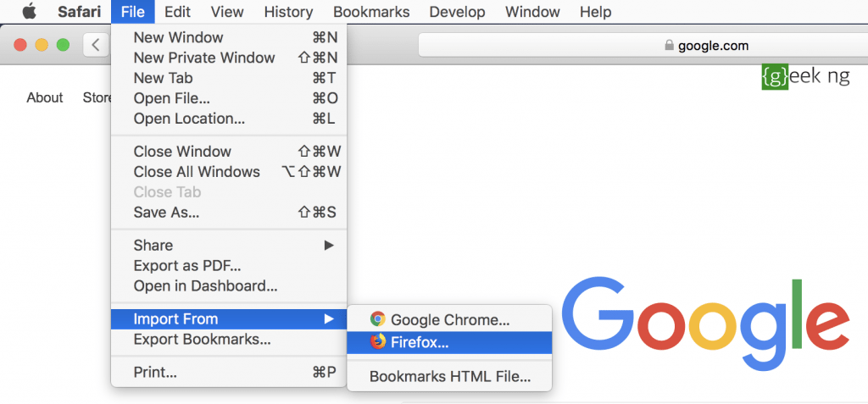Choose Open in Dashboard...
The image size is (868, 404).
[229, 286]
